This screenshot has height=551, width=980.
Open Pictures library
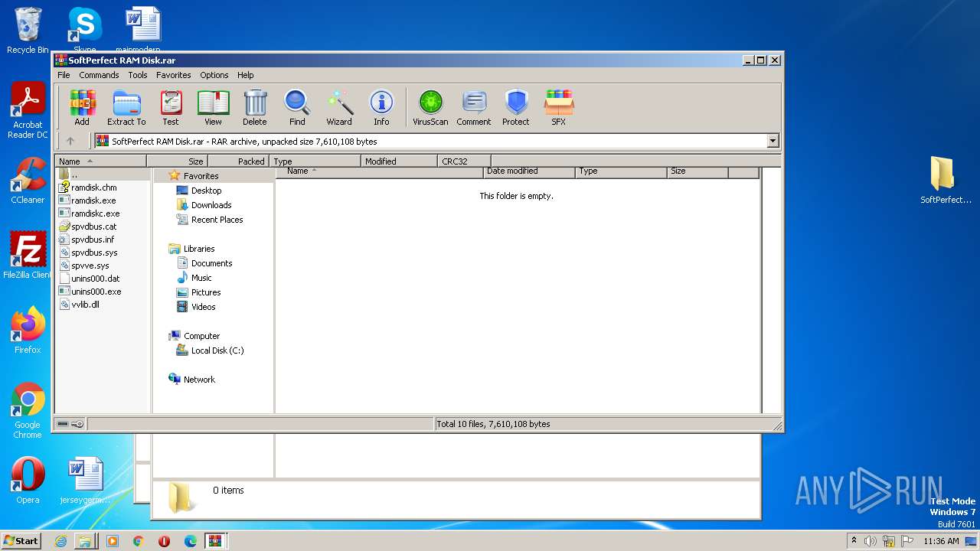[206, 292]
